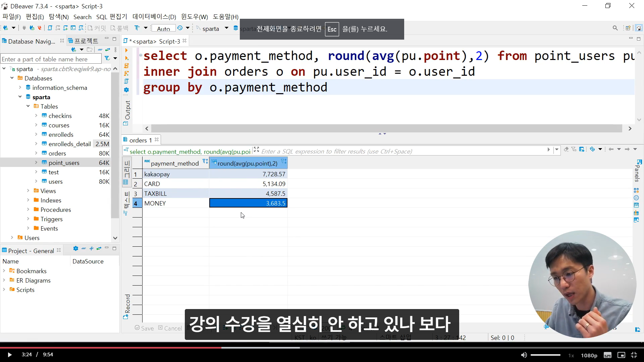Click the SQL expression filter input field
The width and height of the screenshot is (644, 362).
(x=402, y=151)
